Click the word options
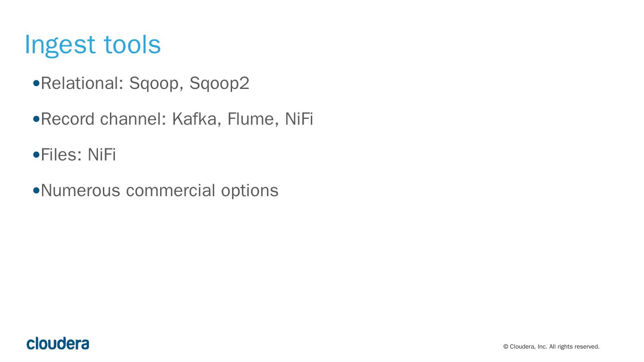This screenshot has width=644, height=362. tap(250, 191)
